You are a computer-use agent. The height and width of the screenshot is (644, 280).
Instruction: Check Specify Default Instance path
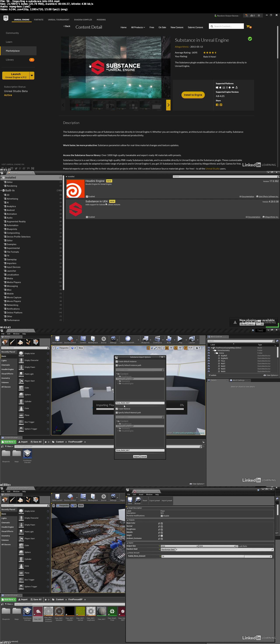pyautogui.click(x=117, y=365)
